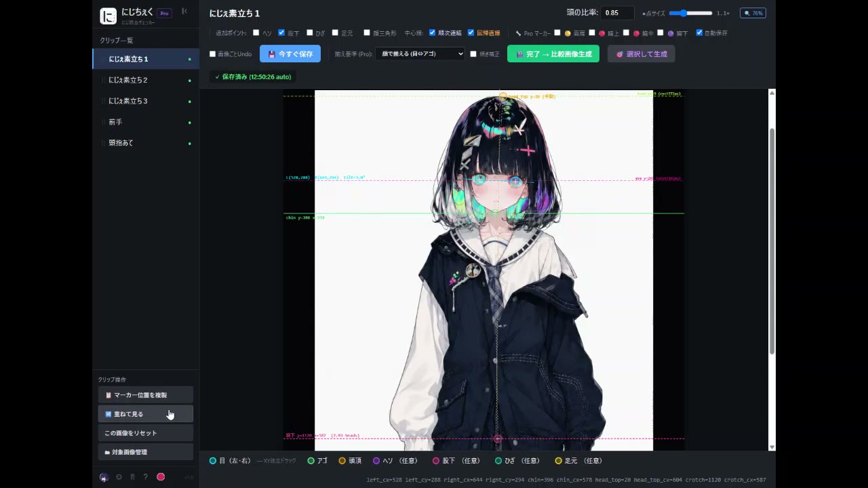Click the orange head-top marker on the canvas
The height and width of the screenshot is (488, 868).
[x=502, y=96]
